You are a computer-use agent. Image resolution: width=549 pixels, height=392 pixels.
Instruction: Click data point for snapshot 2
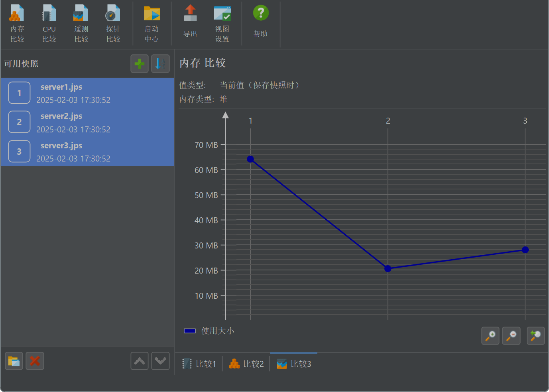[388, 269]
